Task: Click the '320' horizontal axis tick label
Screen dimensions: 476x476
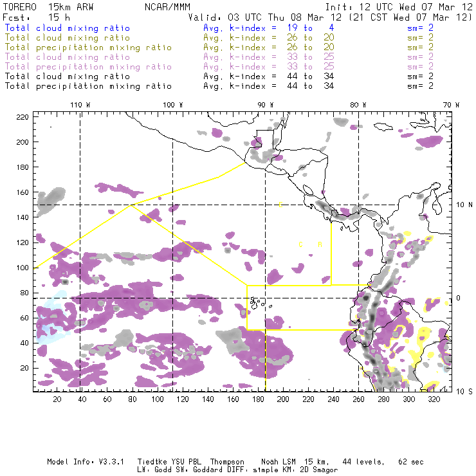Action: pyautogui.click(x=434, y=399)
